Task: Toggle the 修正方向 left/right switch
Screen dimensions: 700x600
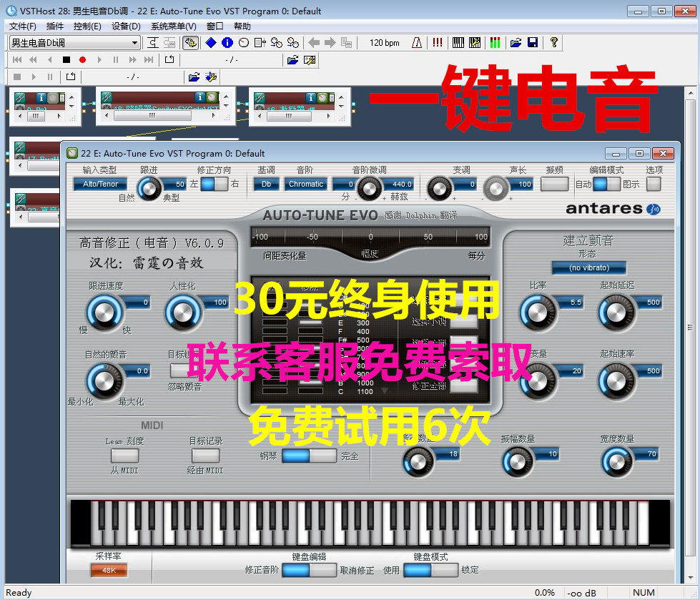Action: tap(215, 184)
